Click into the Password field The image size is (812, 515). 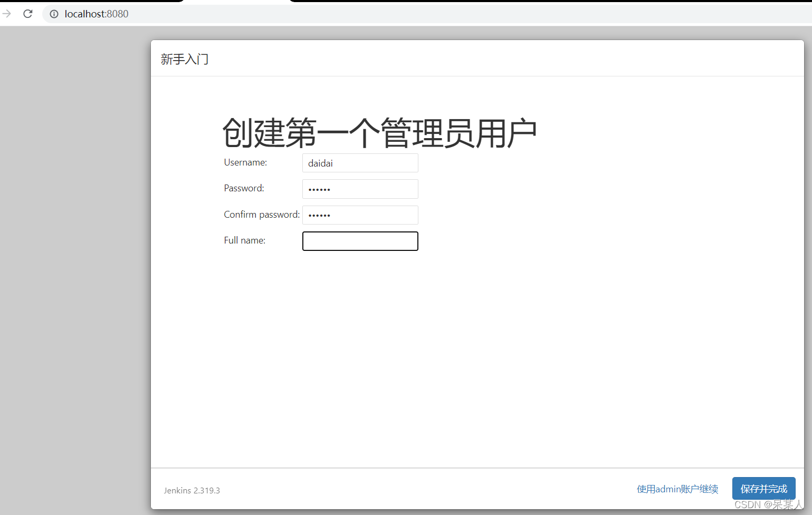click(360, 189)
